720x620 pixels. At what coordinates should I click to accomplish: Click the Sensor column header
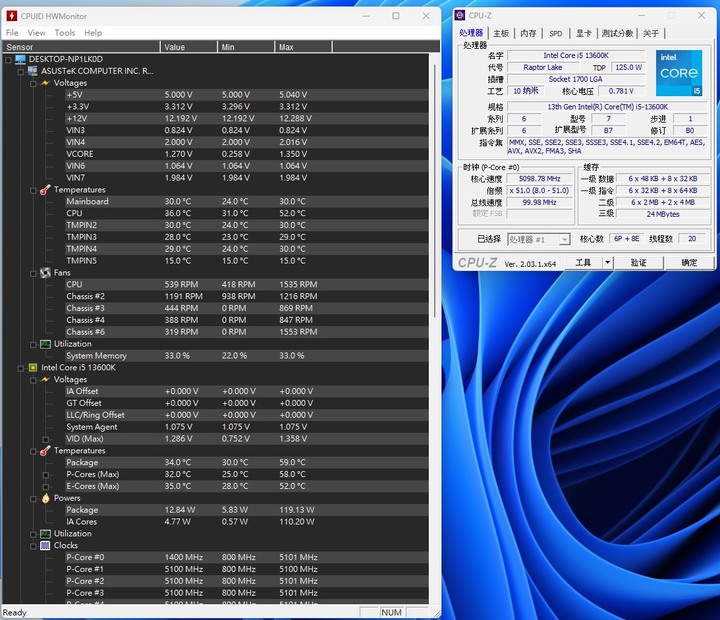click(x=81, y=47)
